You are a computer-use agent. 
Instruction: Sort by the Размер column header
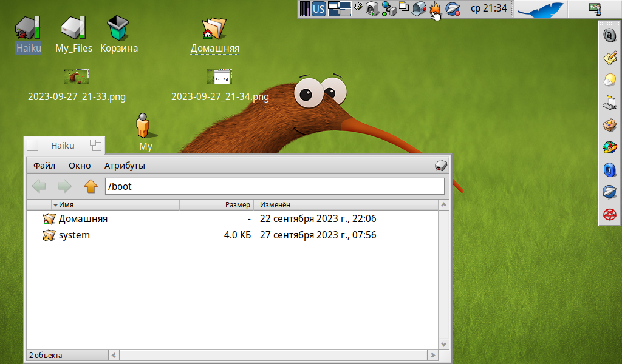click(x=217, y=205)
